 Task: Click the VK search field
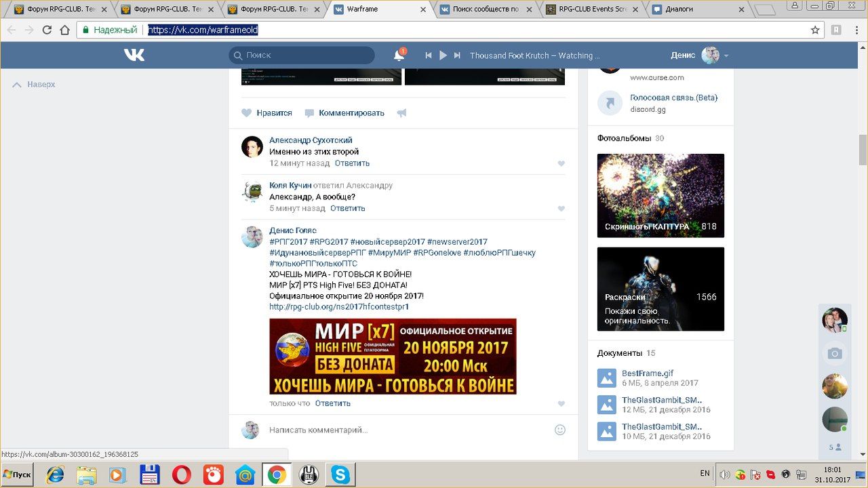(x=302, y=55)
